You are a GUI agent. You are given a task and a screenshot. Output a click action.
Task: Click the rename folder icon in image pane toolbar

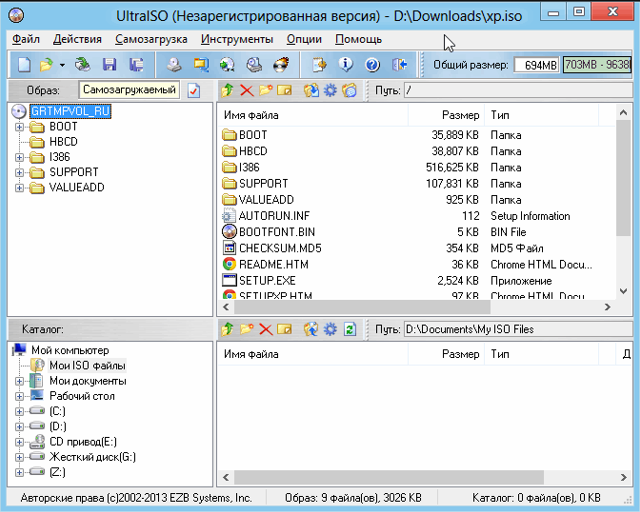(x=284, y=90)
